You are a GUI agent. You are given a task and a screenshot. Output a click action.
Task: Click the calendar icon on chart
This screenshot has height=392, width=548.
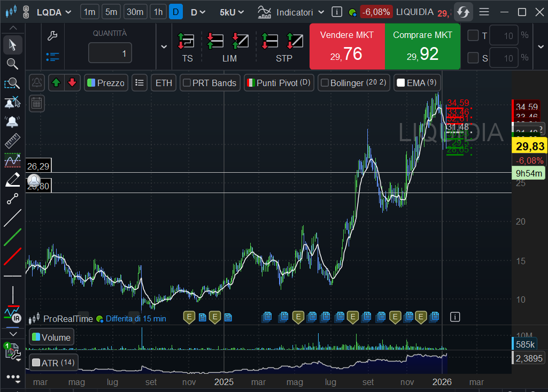[x=37, y=103]
